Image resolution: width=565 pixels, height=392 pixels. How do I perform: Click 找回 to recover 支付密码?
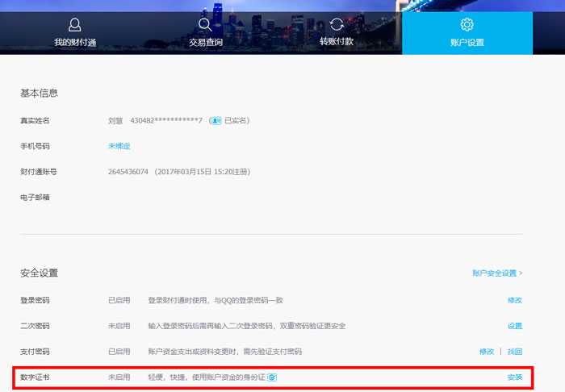click(514, 352)
